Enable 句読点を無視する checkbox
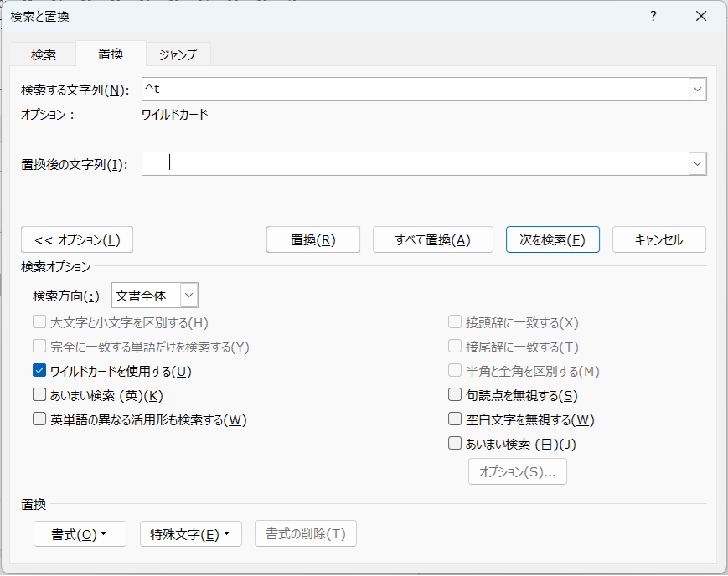This screenshot has width=728, height=576. point(455,395)
